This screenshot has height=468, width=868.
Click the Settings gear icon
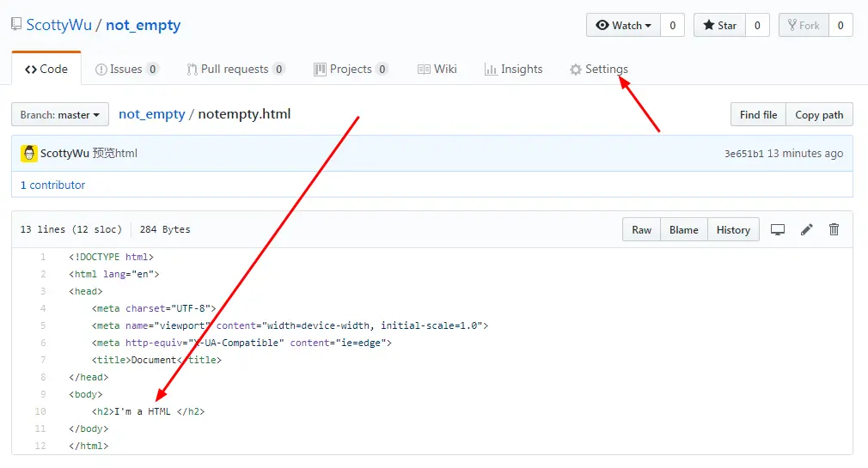pos(576,70)
